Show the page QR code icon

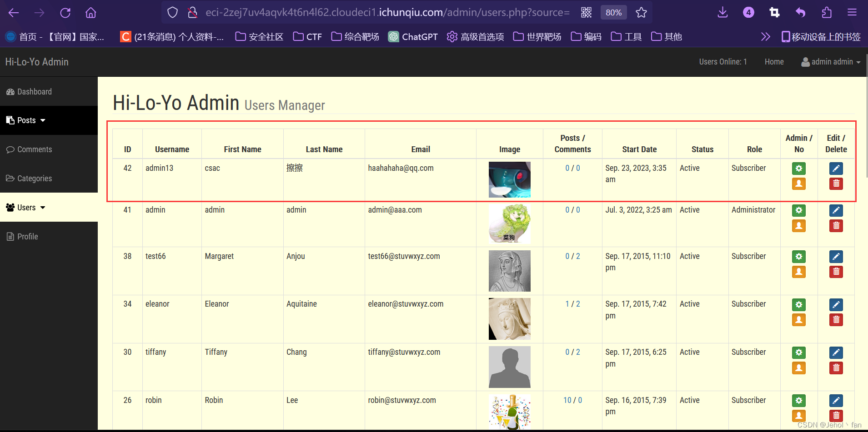coord(587,12)
